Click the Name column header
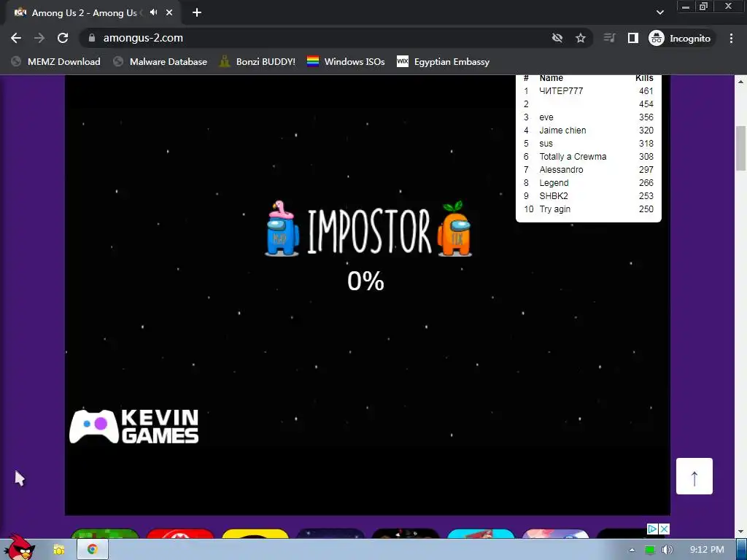This screenshot has height=560, width=747. point(551,78)
